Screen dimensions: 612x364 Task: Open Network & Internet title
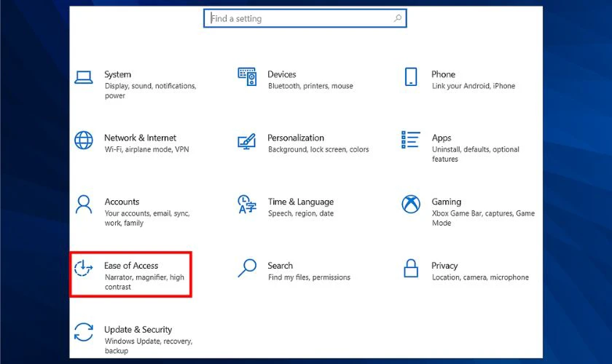pos(140,138)
